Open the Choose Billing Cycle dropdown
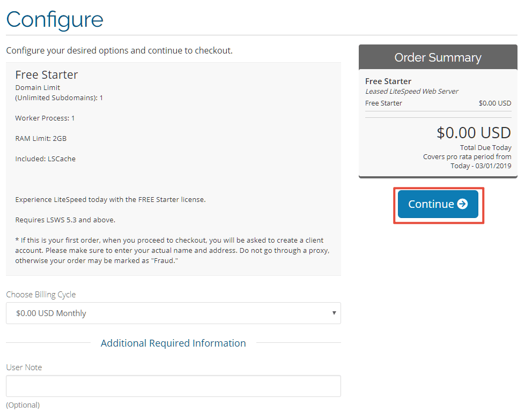The image size is (525, 420). pos(173,313)
